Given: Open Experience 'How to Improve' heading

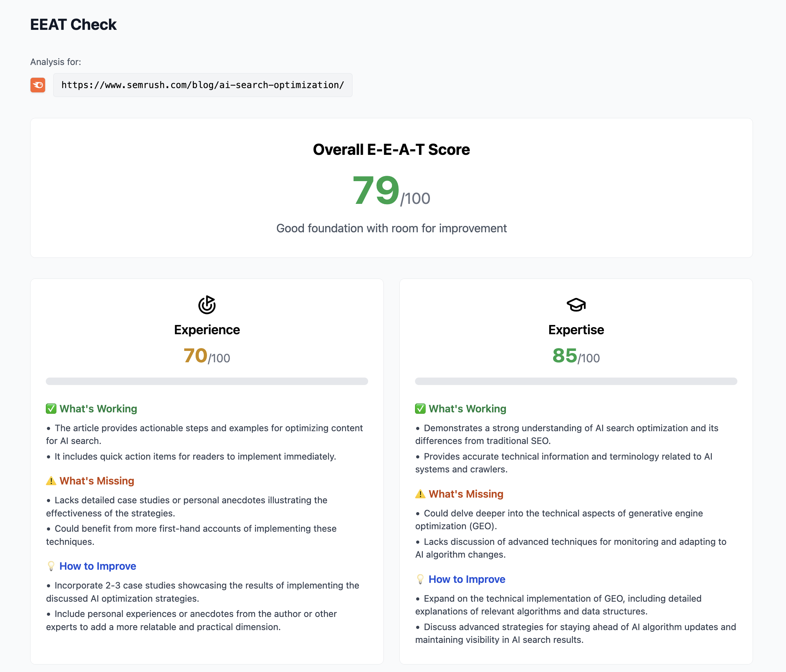Looking at the screenshot, I should point(98,566).
